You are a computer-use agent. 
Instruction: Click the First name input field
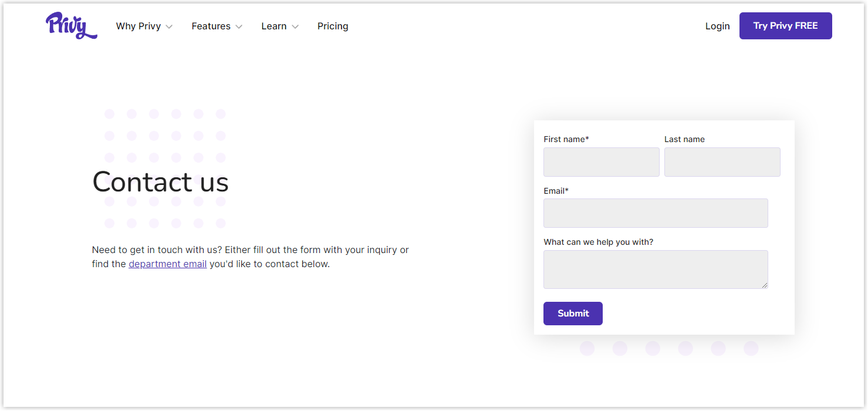(601, 161)
